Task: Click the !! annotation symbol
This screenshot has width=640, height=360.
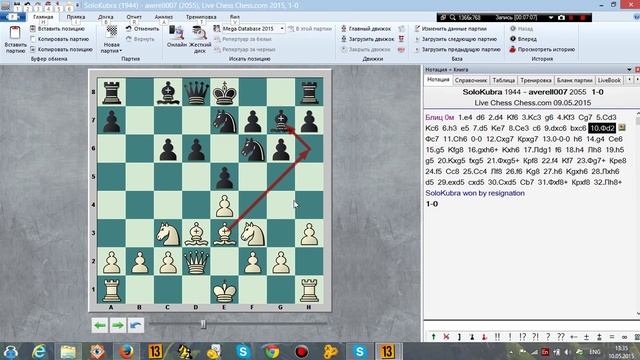Action: coord(497,337)
